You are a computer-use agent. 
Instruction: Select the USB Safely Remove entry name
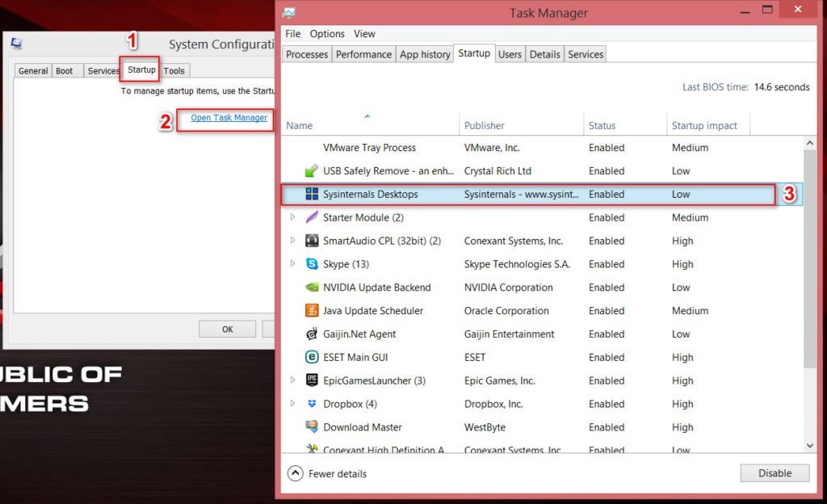point(388,170)
